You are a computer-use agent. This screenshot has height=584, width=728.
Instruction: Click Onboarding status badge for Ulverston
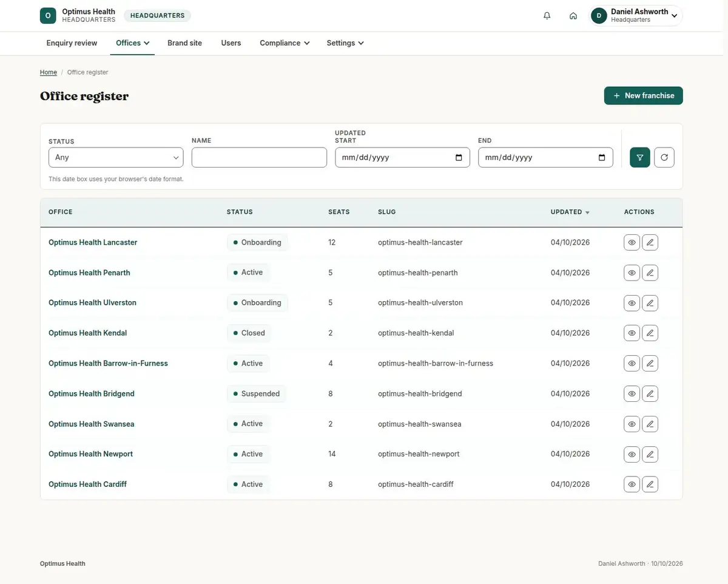click(x=257, y=303)
